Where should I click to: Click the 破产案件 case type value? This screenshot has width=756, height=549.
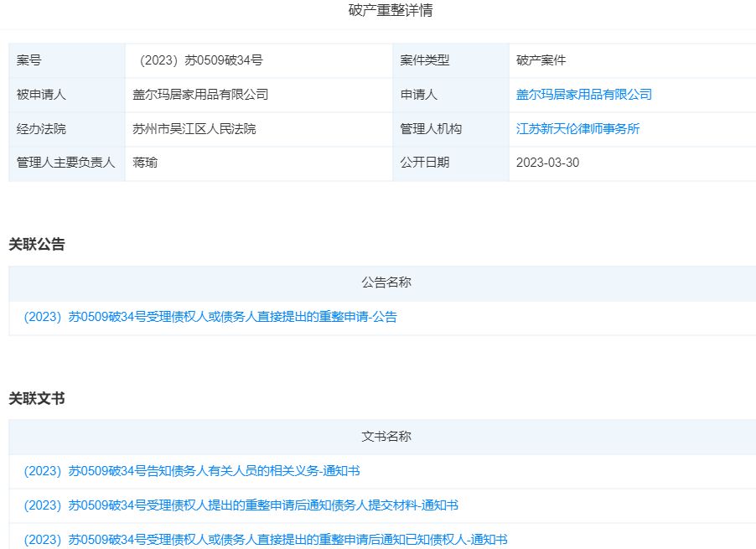(x=541, y=60)
